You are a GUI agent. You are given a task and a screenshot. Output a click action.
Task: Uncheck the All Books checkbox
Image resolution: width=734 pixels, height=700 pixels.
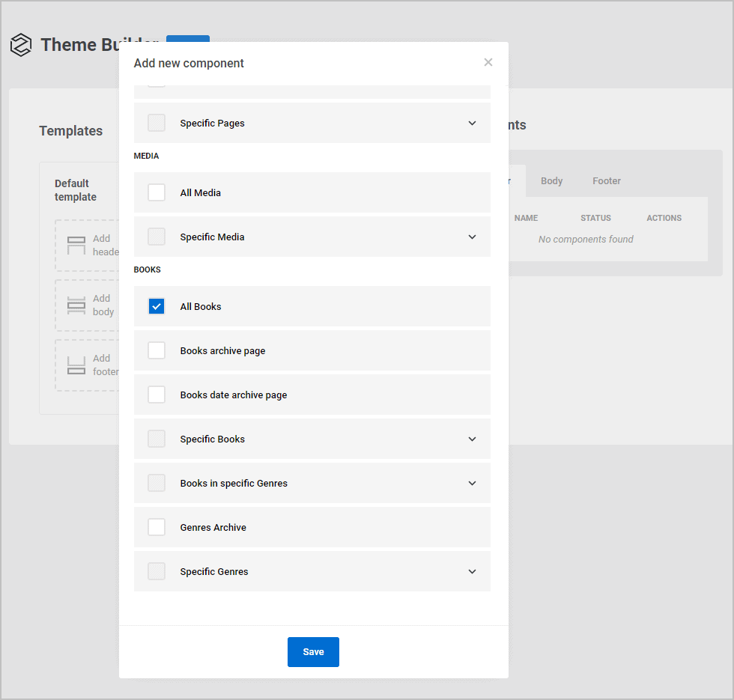tap(157, 306)
